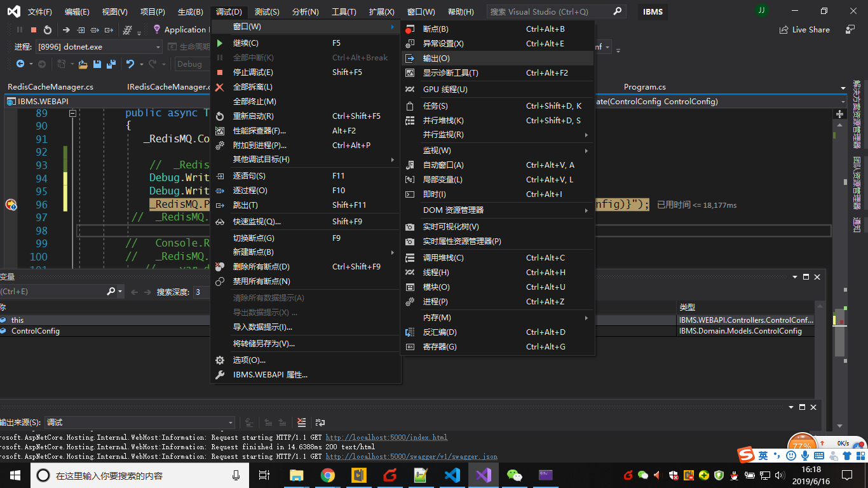Select 继续(C) in the debug menu

(305, 43)
